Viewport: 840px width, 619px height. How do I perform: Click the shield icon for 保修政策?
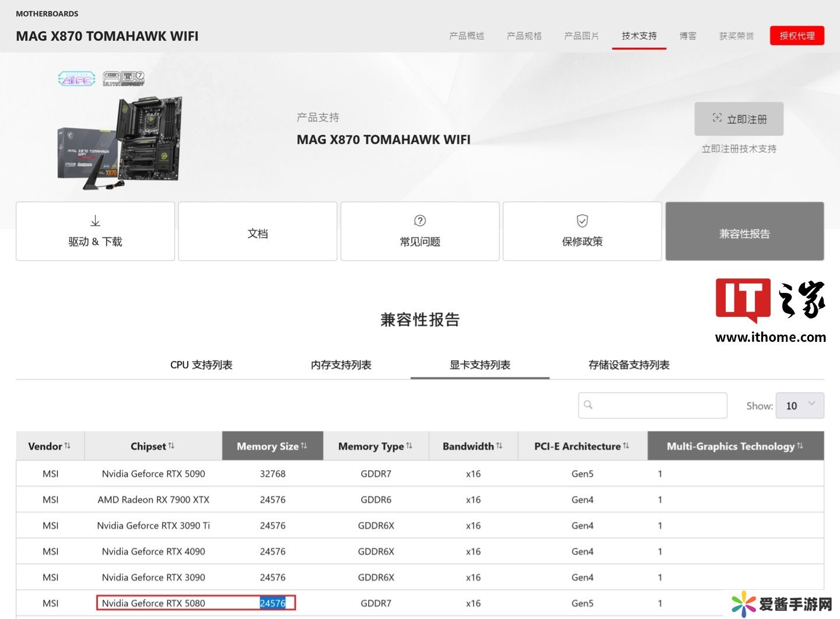pyautogui.click(x=582, y=221)
